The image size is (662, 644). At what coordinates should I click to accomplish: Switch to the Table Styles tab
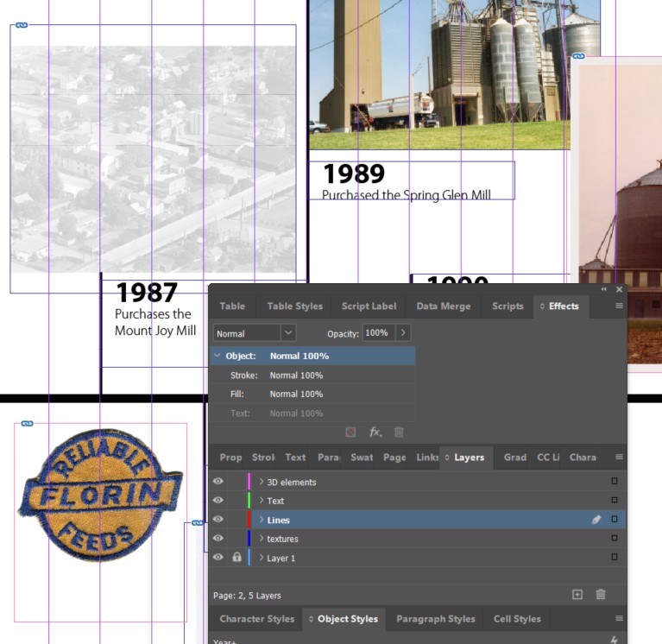coord(294,306)
